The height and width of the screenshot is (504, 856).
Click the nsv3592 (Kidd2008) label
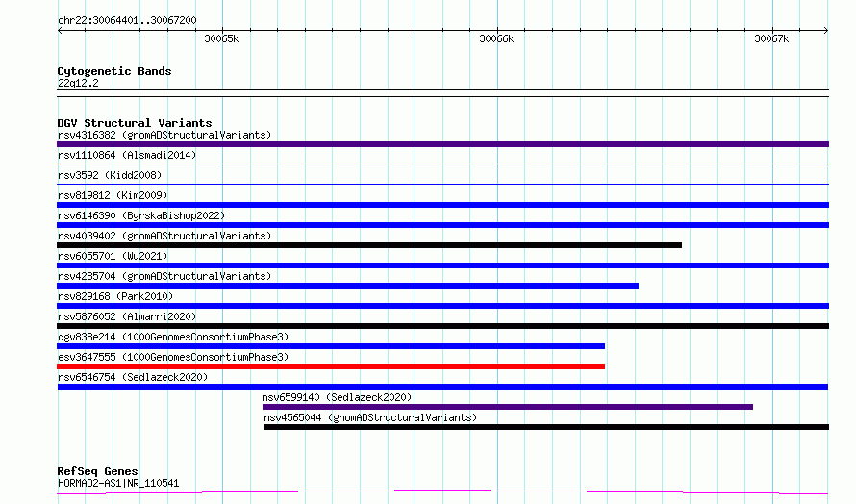point(110,175)
